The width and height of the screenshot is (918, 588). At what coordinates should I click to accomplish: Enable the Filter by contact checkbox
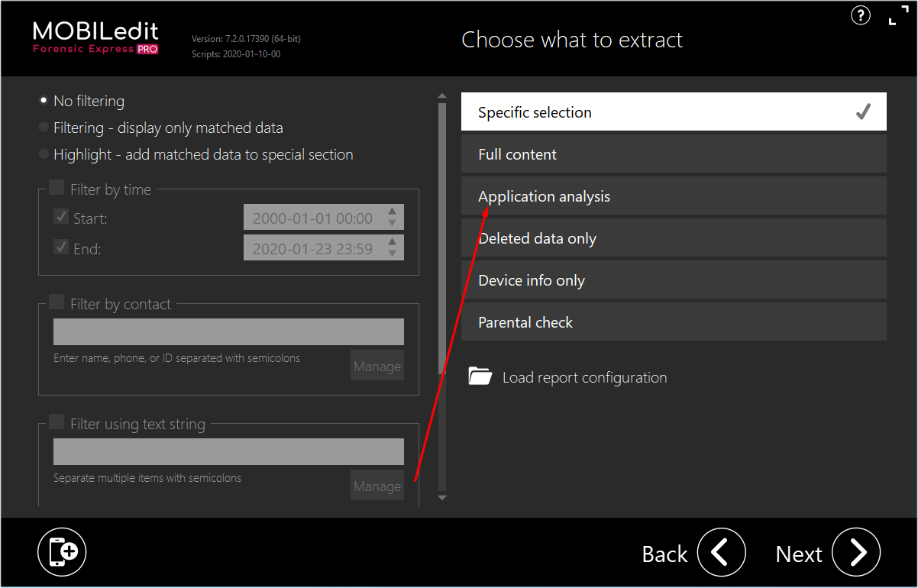57,302
